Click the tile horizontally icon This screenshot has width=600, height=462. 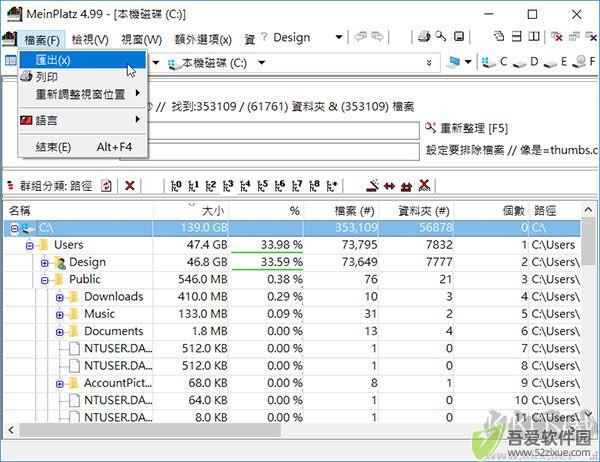pos(517,36)
